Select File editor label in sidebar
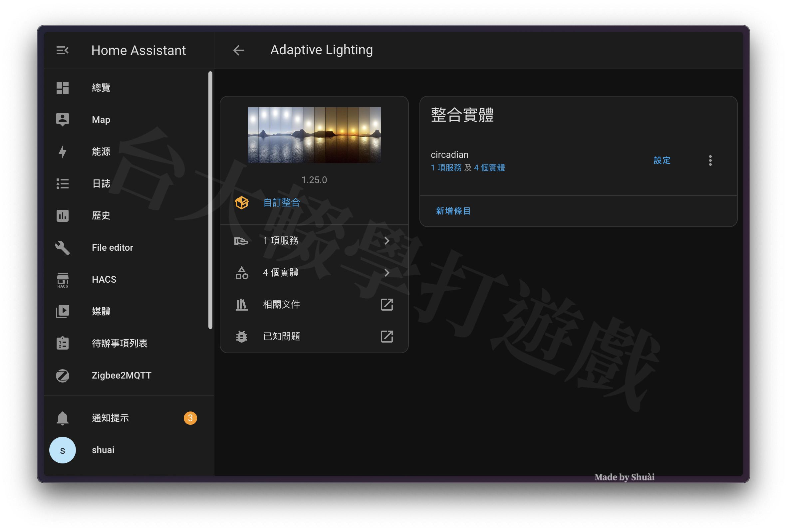The height and width of the screenshot is (532, 787). pos(113,248)
